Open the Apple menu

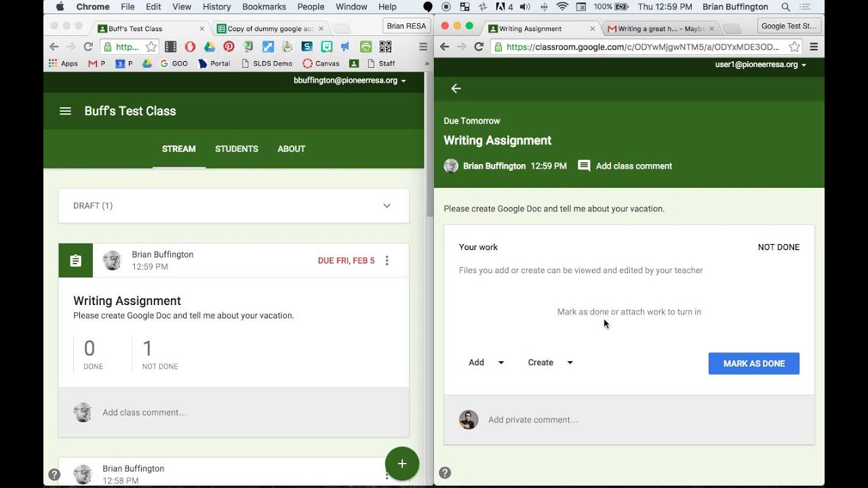tap(60, 7)
